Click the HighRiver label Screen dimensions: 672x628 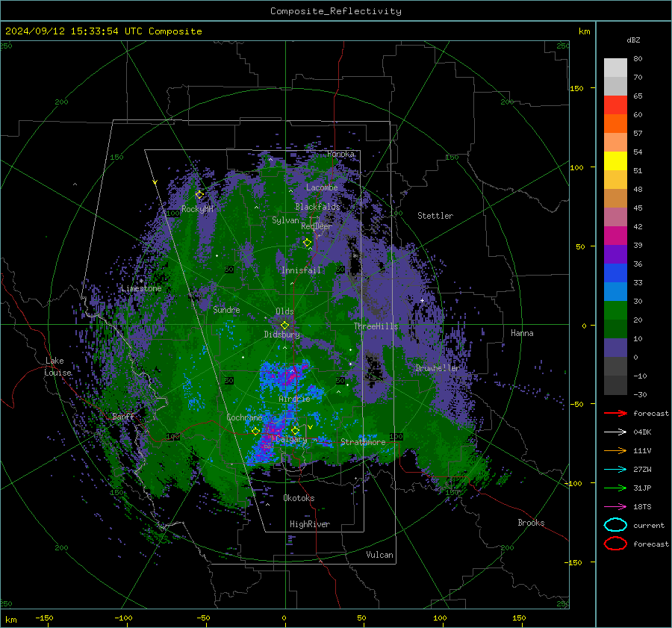point(310,524)
